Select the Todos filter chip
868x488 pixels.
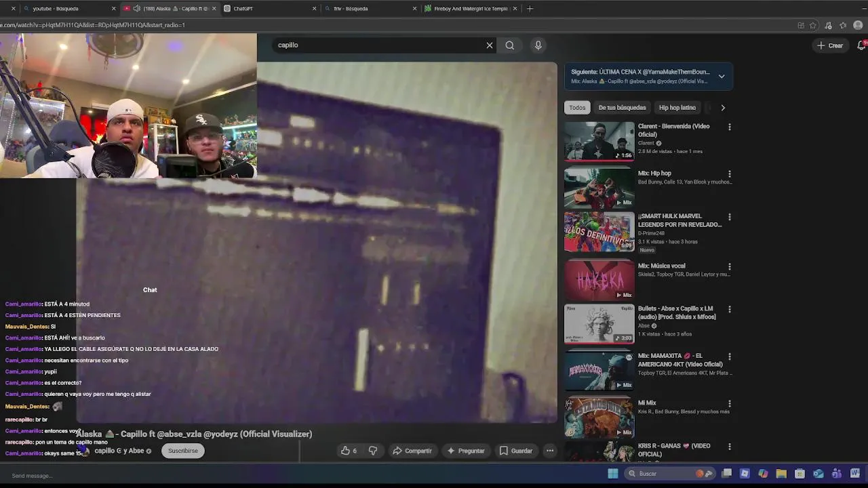point(577,108)
